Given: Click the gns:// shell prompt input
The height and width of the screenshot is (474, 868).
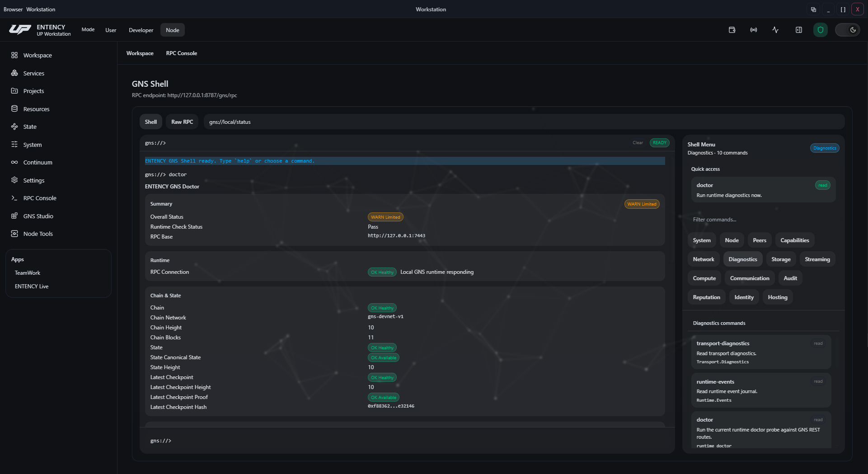Looking at the screenshot, I should point(407,441).
